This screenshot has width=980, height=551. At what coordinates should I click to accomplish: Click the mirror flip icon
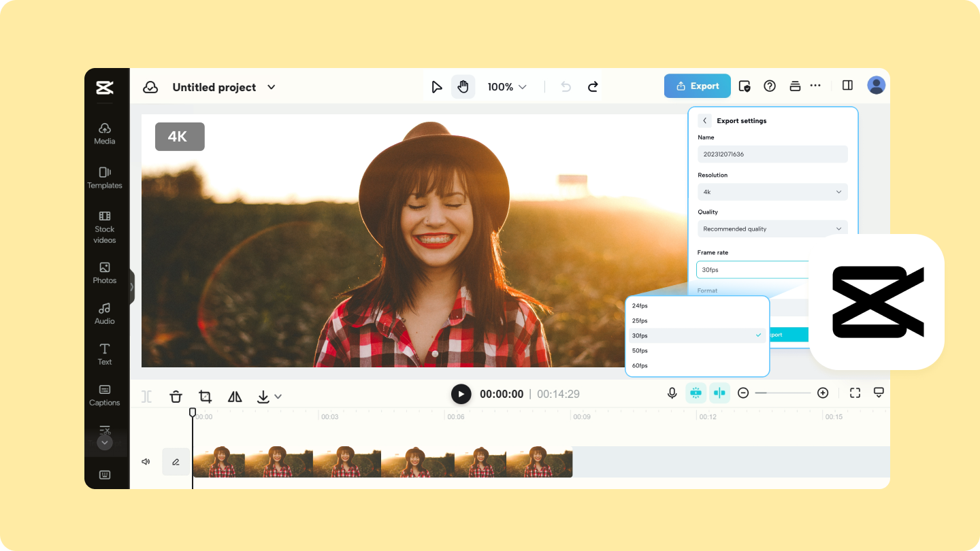click(235, 397)
